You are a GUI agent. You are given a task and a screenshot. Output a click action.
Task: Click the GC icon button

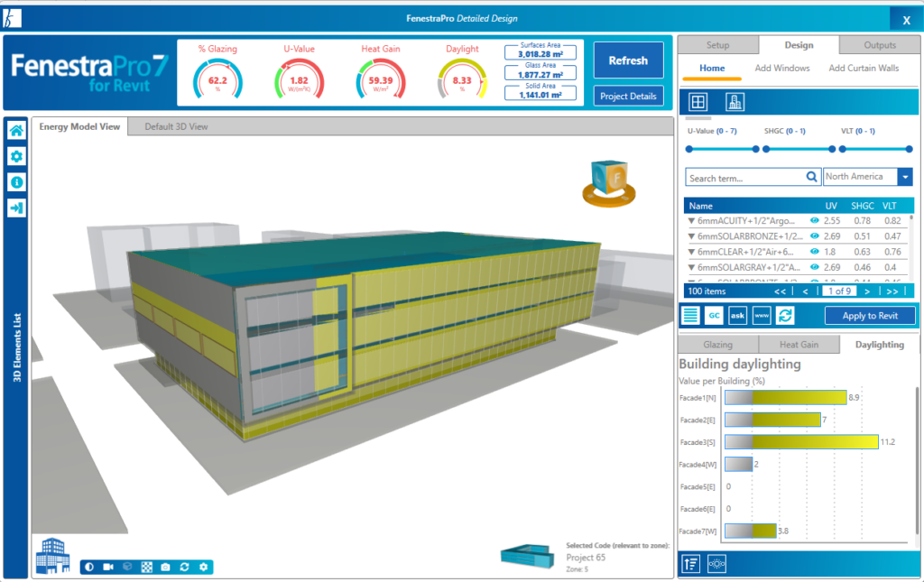pyautogui.click(x=714, y=315)
